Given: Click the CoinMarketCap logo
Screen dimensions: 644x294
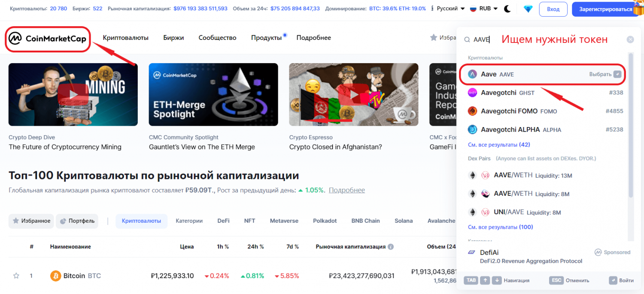Looking at the screenshot, I should coord(48,39).
